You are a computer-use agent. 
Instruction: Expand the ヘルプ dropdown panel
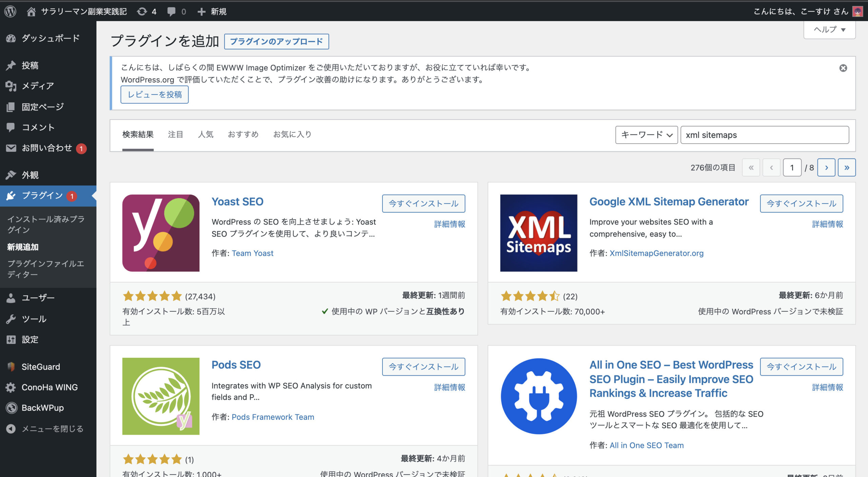[829, 30]
